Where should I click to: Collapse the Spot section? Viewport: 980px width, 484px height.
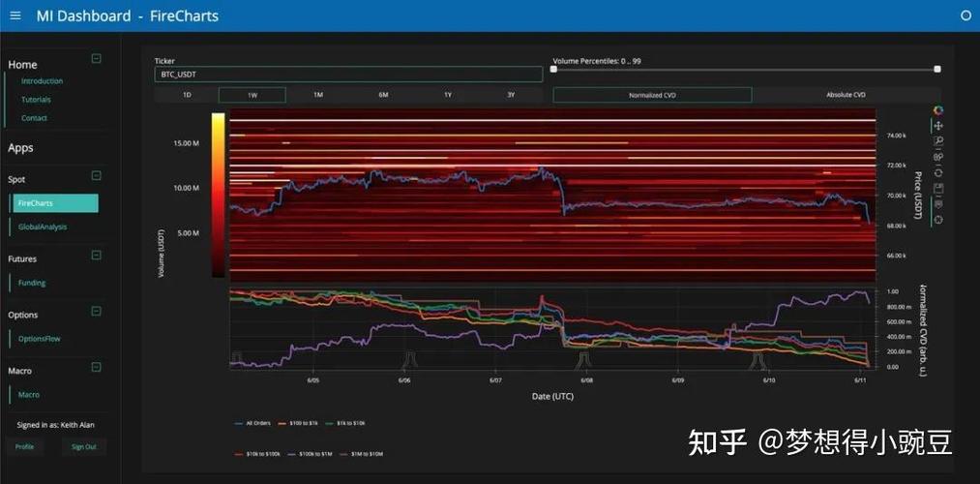[x=96, y=176]
